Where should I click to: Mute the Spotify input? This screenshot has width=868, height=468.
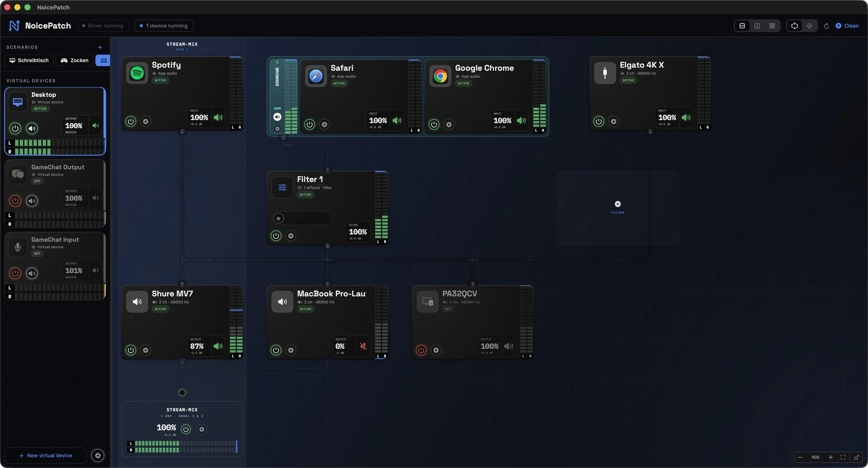(x=218, y=117)
